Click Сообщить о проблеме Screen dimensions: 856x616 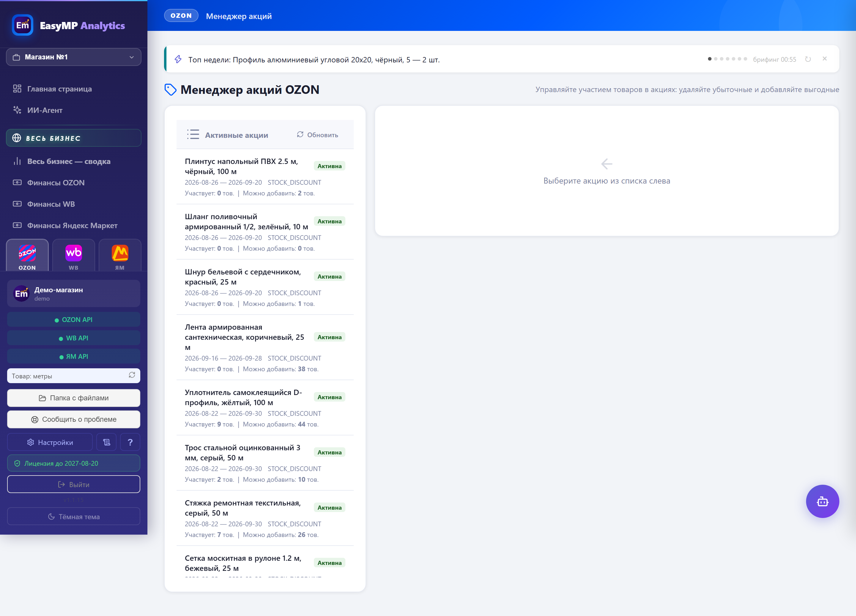click(x=74, y=419)
